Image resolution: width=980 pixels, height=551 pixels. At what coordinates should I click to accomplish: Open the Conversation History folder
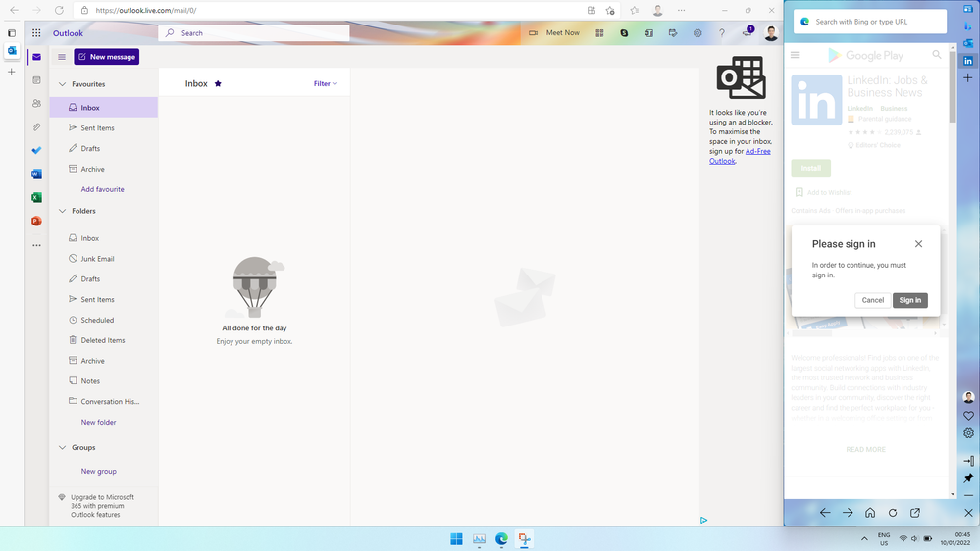pyautogui.click(x=104, y=402)
